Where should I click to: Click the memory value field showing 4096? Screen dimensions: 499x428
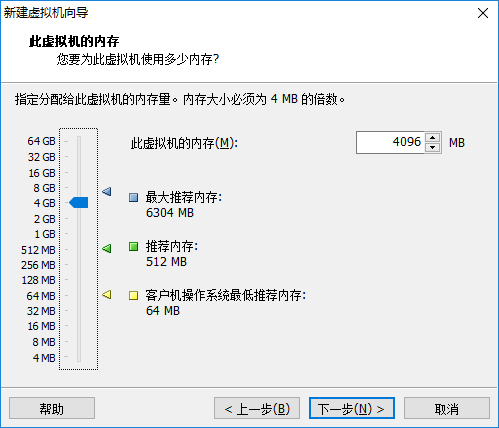pyautogui.click(x=390, y=142)
